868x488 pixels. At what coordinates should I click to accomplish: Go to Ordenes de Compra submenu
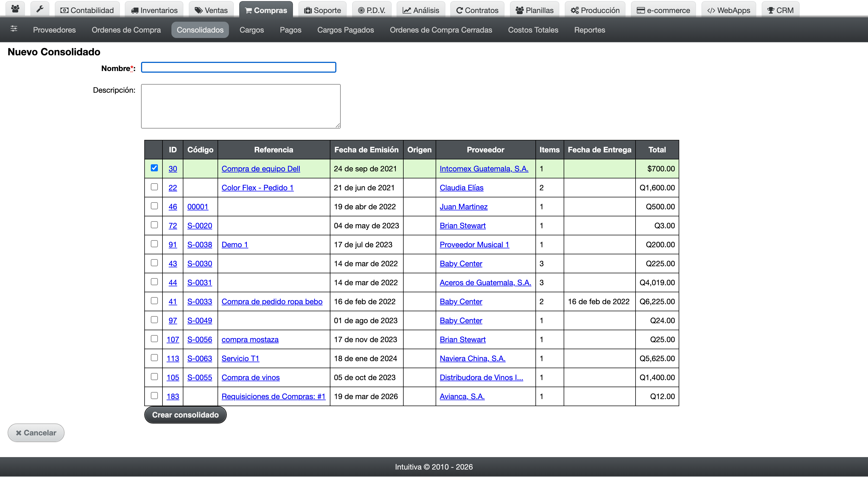pos(126,30)
